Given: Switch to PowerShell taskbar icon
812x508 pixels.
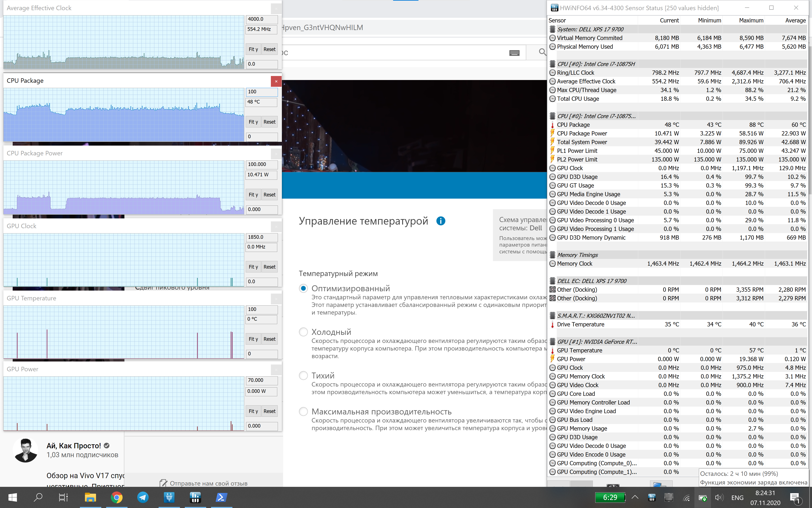Looking at the screenshot, I should pos(221,498).
